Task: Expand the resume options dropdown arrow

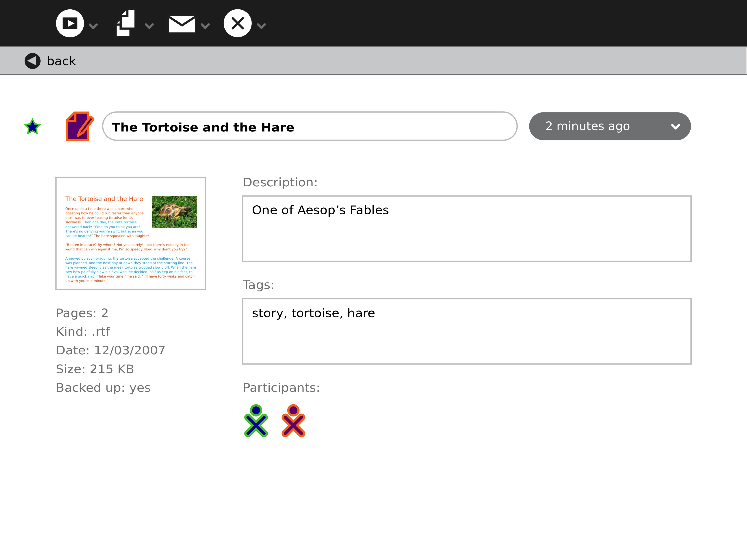Action: coord(93,26)
